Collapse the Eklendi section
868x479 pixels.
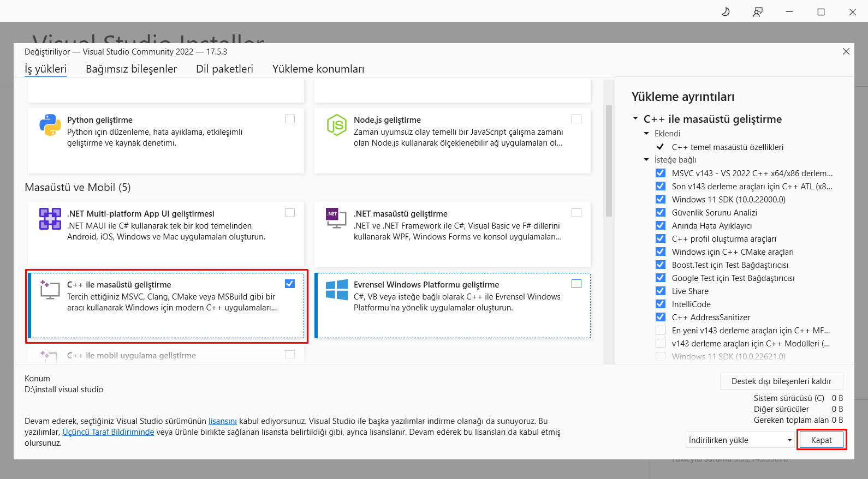coord(646,134)
